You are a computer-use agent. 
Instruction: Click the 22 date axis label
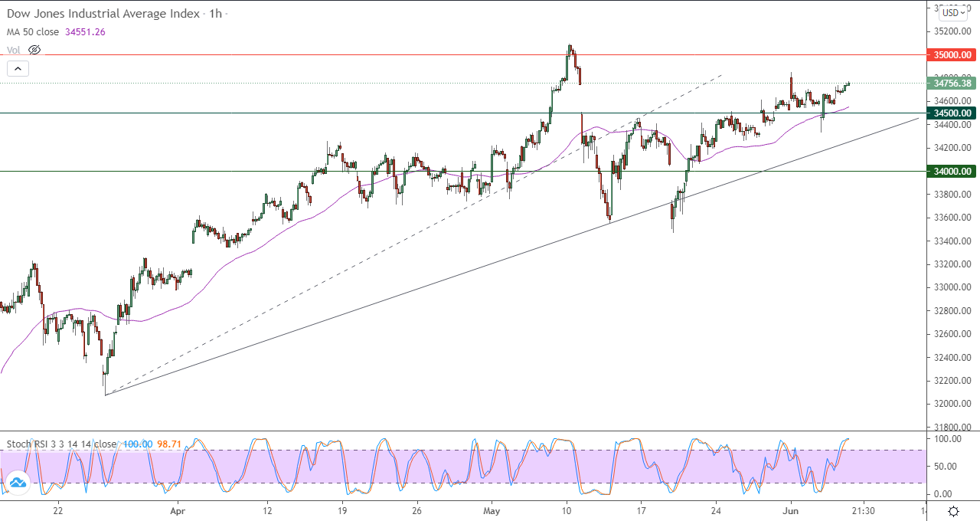tap(58, 510)
